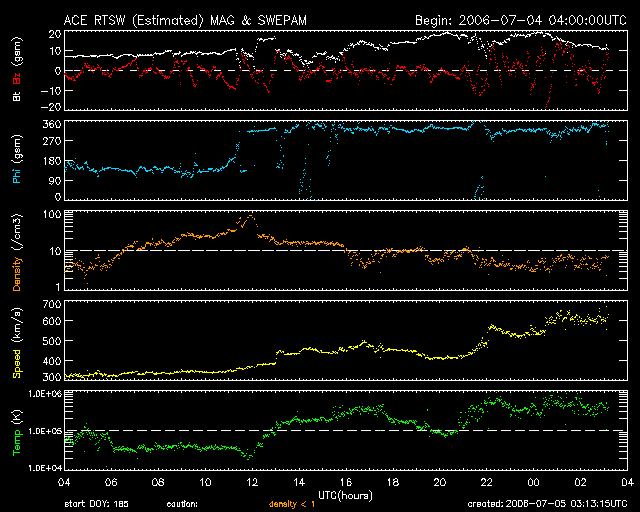
Task: Click the '300' tick on Speed axis
Action: (x=52, y=377)
